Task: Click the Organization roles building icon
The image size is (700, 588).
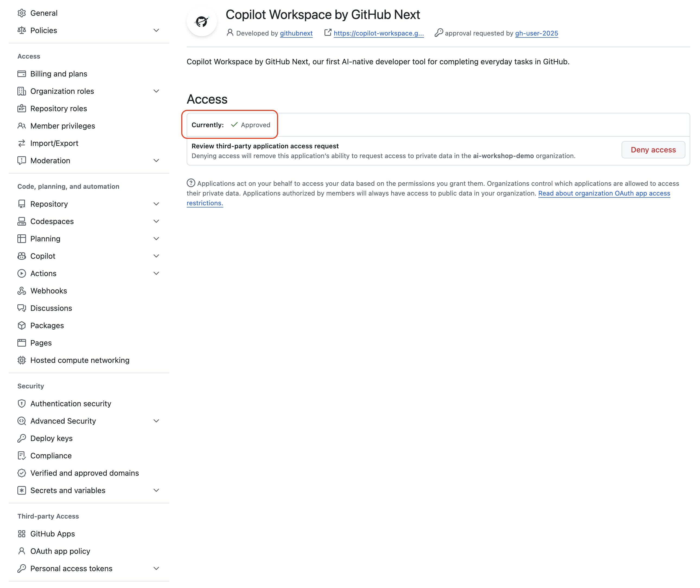Action: [x=22, y=91]
